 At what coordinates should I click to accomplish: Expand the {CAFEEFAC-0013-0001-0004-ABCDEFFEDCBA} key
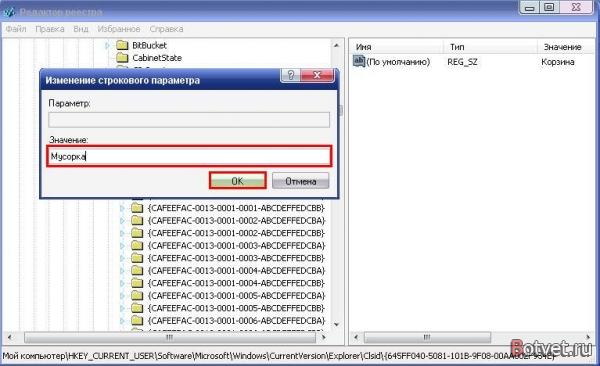[x=122, y=271]
